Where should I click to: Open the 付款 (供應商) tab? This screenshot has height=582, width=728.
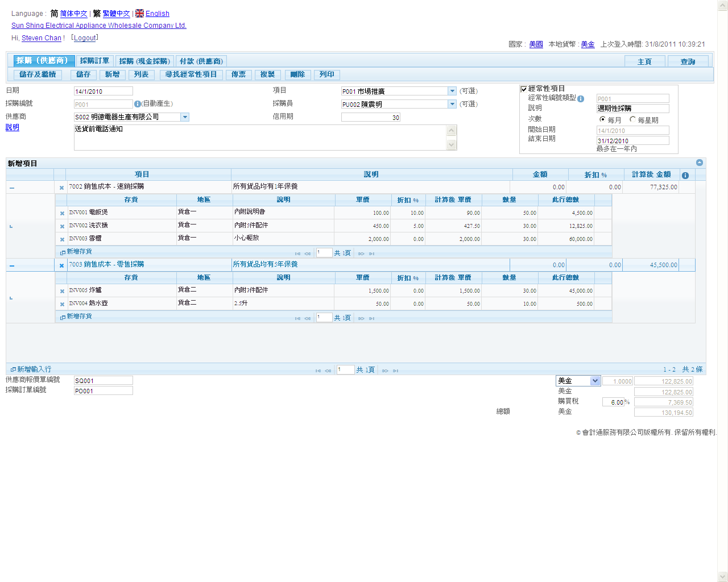(x=201, y=61)
